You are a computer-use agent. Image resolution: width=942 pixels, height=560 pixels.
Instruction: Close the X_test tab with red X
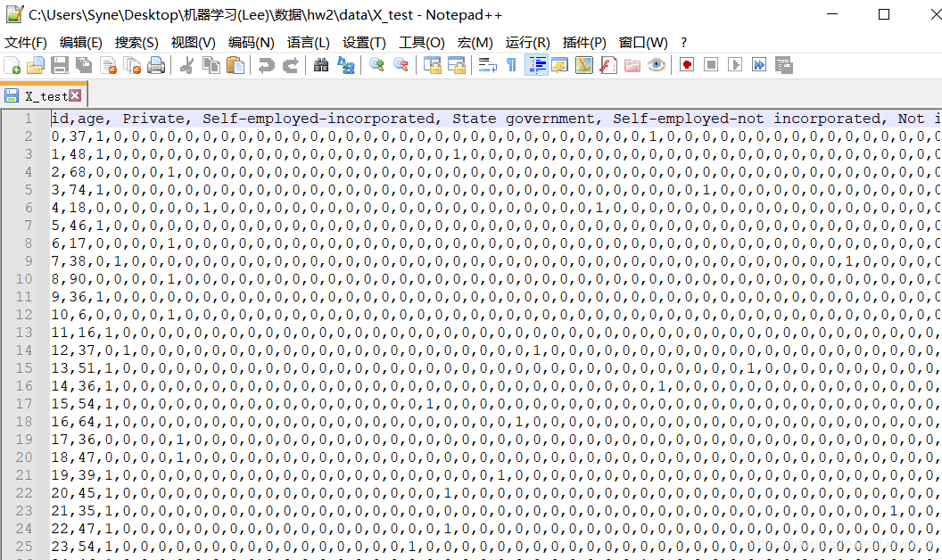pos(75,95)
